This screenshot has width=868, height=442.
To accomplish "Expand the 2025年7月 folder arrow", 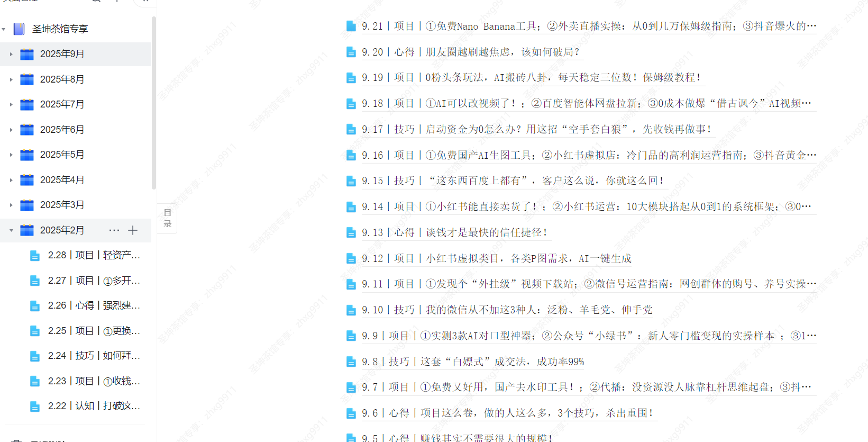I will (11, 104).
